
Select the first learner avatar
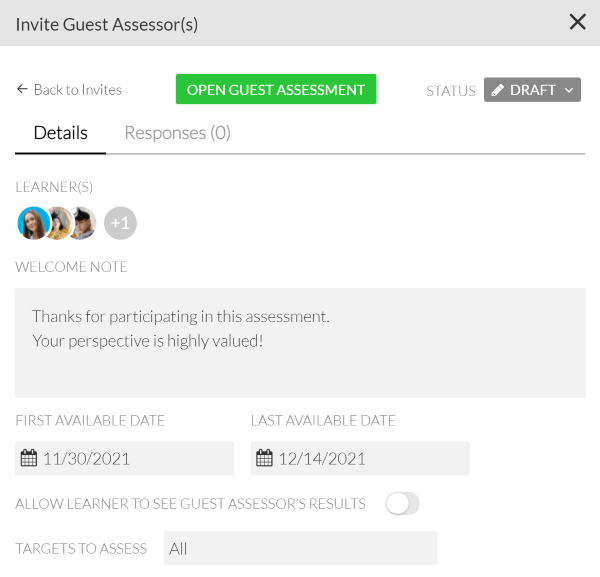pyautogui.click(x=33, y=223)
